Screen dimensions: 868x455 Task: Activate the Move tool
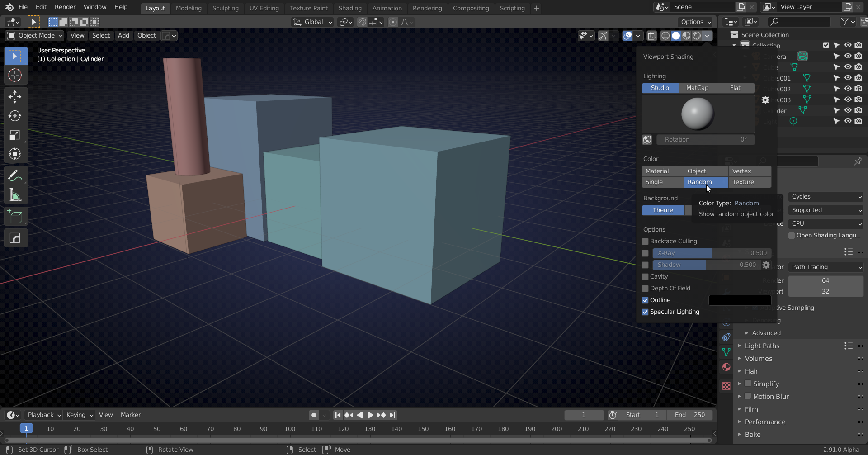click(15, 96)
